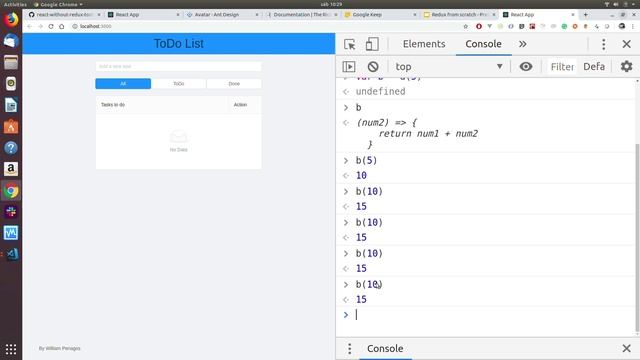Open Ubuntu Software from the dock
This screenshot has height=360, width=640.
click(11, 127)
